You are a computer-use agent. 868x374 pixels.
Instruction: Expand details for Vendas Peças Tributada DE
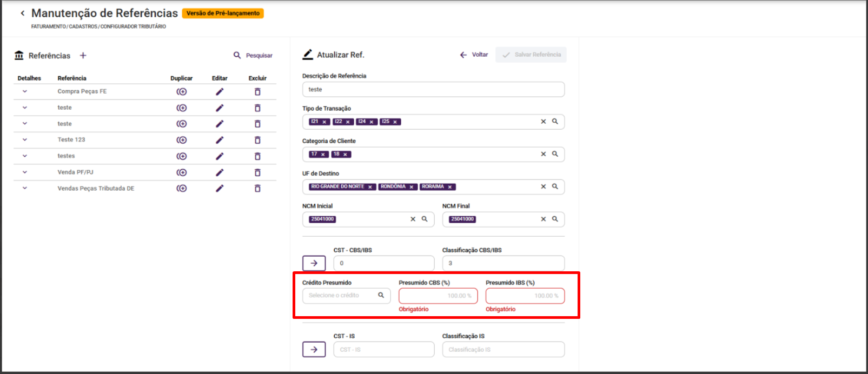(25, 188)
